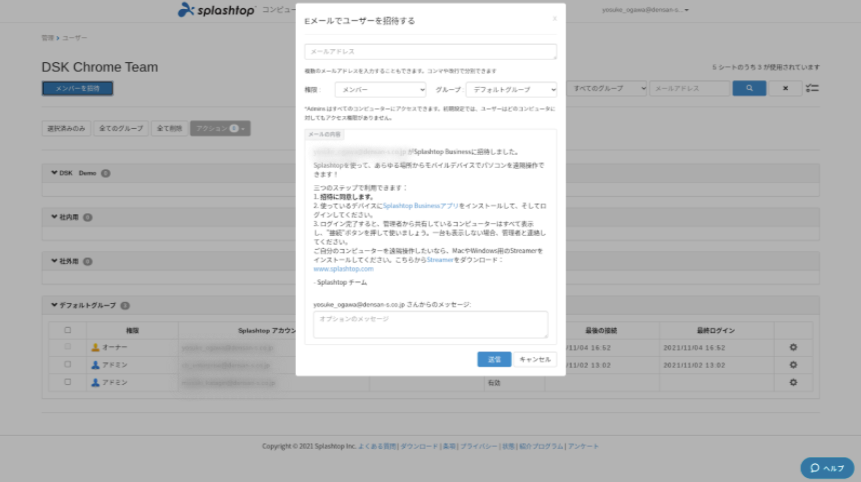This screenshot has width=861, height=482.
Task: Open the グループ デフォルトグループ dropdown
Action: point(511,89)
